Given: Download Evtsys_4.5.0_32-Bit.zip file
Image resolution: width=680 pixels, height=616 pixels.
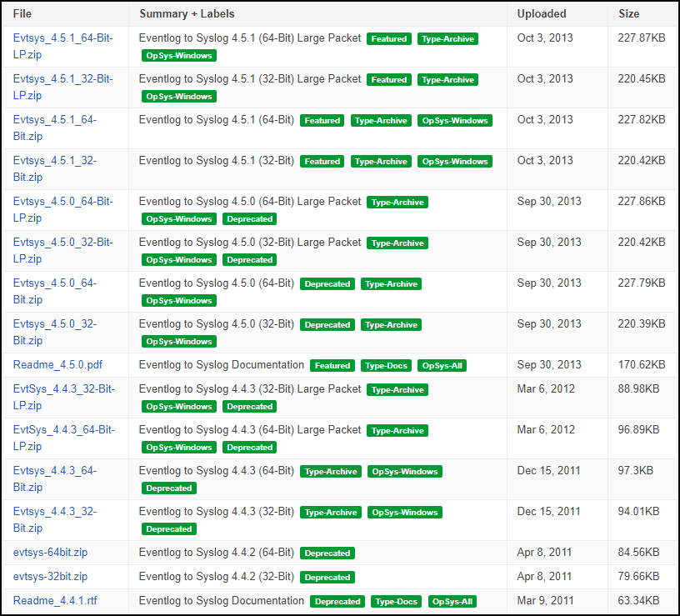Looking at the screenshot, I should 55,332.
